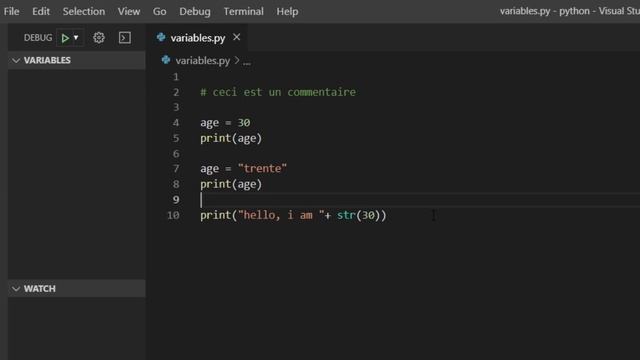
Task: Open the Help menu
Action: click(x=287, y=11)
